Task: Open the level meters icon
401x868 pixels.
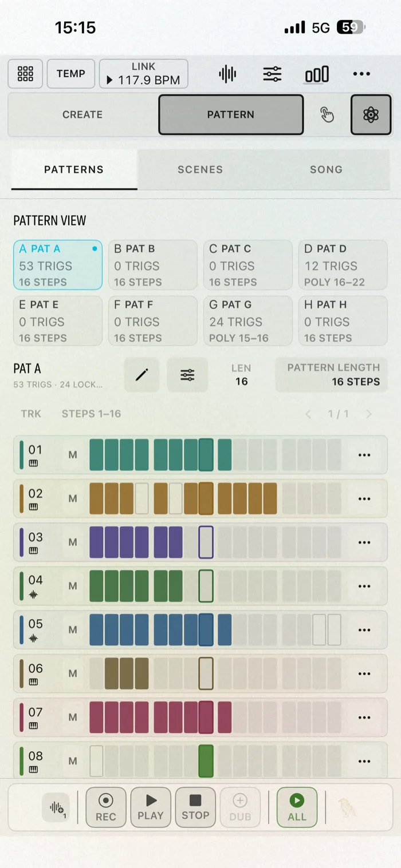Action: (317, 74)
